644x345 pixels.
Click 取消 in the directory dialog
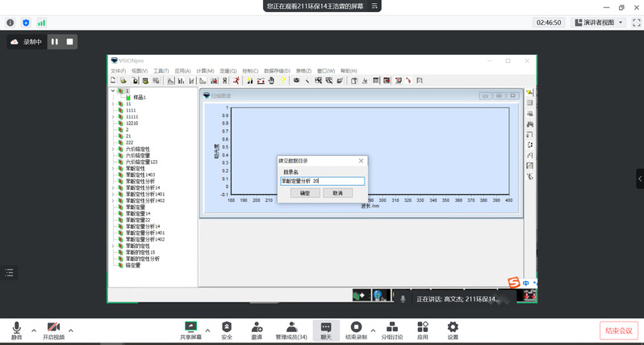coord(337,193)
